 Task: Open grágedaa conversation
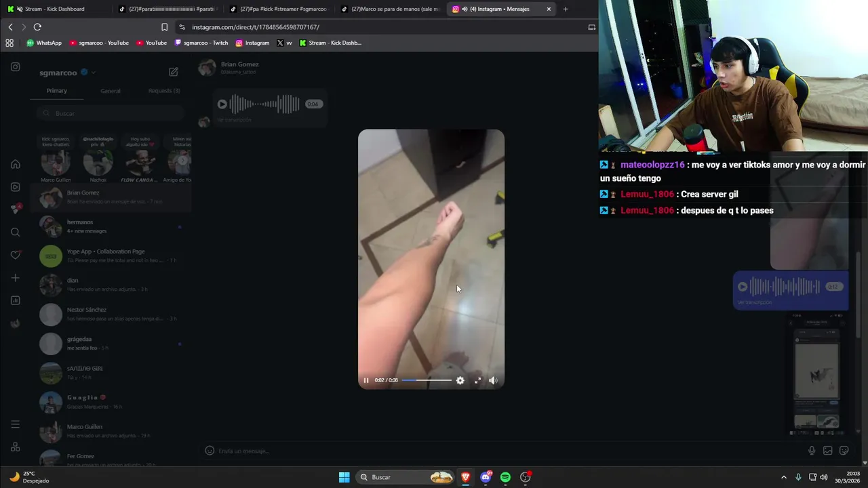tap(111, 344)
